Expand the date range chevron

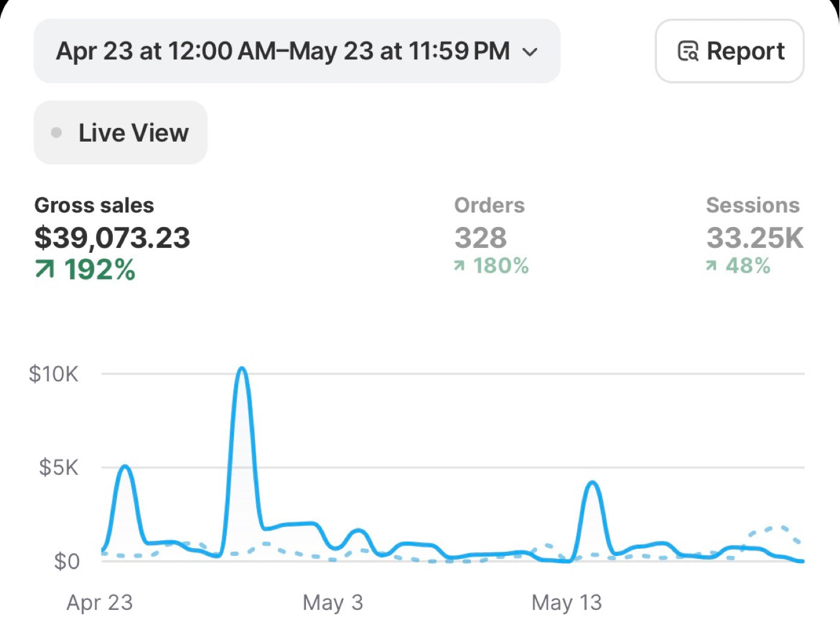tap(530, 52)
